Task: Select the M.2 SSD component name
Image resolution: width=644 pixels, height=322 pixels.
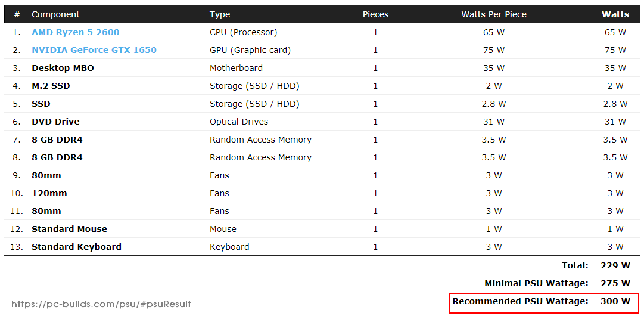Action: tap(51, 86)
